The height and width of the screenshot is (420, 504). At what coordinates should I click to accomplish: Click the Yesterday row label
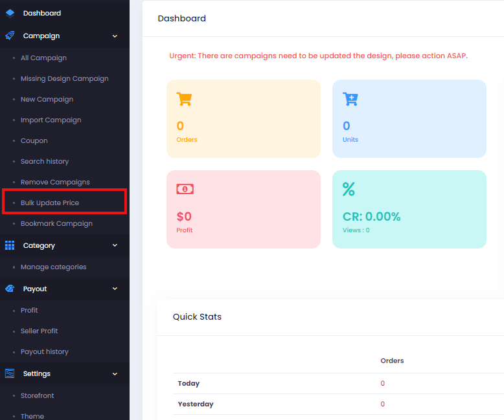point(196,404)
